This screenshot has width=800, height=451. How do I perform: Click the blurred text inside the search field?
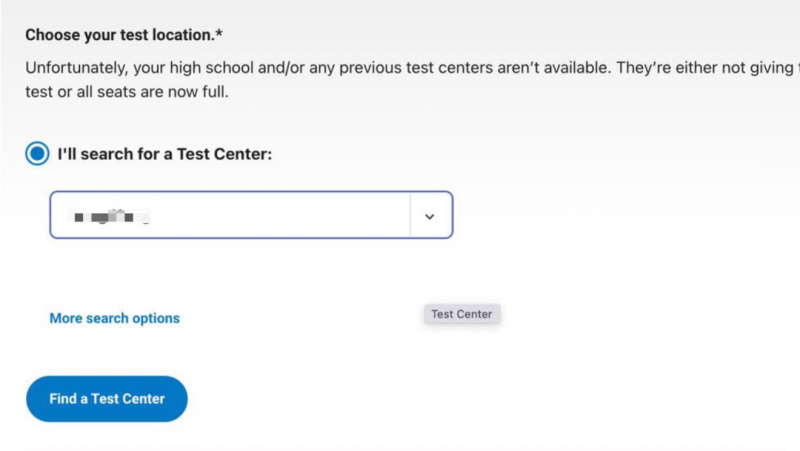click(x=110, y=217)
